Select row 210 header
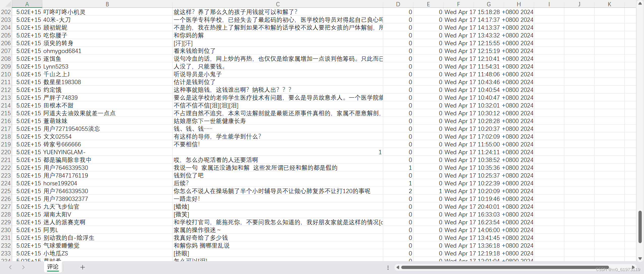The width and height of the screenshot is (644, 274). click(x=6, y=74)
